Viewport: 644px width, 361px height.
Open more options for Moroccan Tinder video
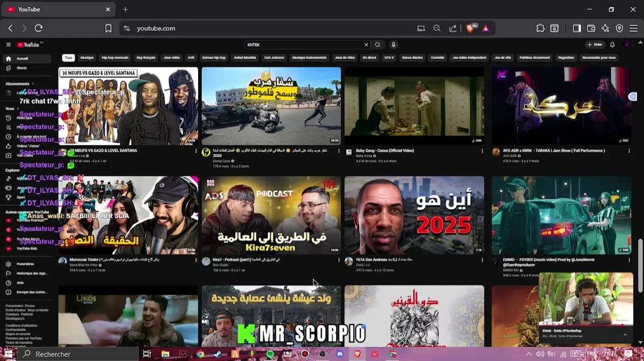click(x=196, y=260)
